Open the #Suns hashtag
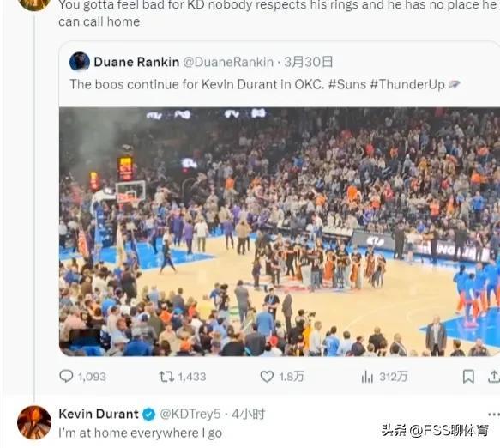This screenshot has width=500, height=448. click(347, 85)
